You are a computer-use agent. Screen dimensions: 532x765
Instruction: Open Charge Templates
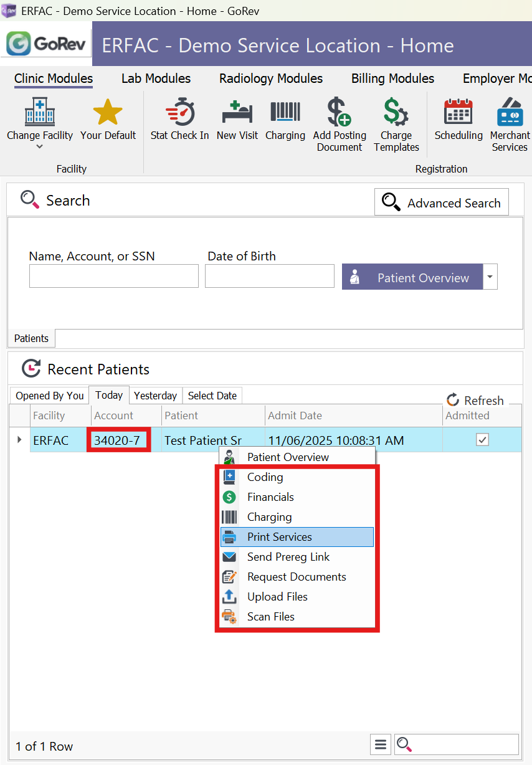click(x=396, y=113)
